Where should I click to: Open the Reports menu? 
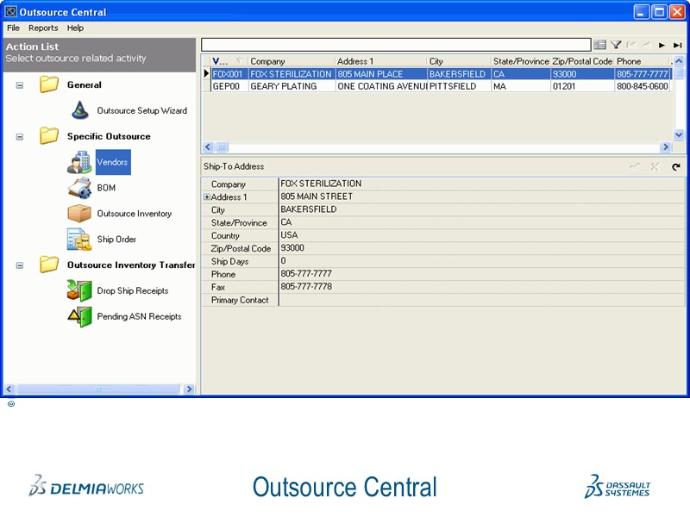point(43,28)
